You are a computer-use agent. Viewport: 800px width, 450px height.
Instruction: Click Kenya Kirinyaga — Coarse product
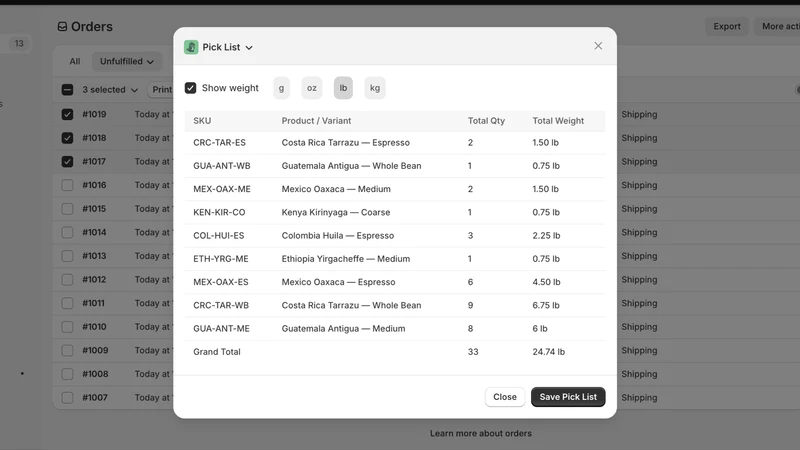[x=336, y=212]
